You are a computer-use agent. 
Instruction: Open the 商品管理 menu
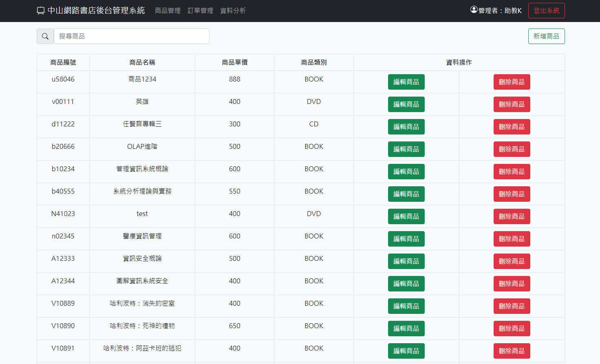(x=168, y=11)
